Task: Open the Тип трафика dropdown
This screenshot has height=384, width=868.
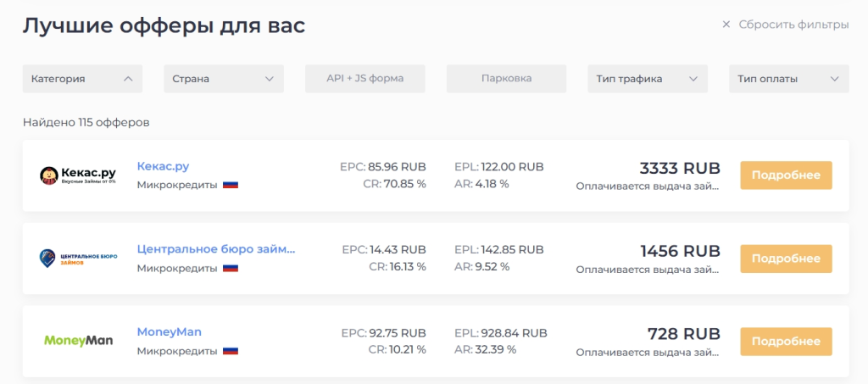Action: 648,79
